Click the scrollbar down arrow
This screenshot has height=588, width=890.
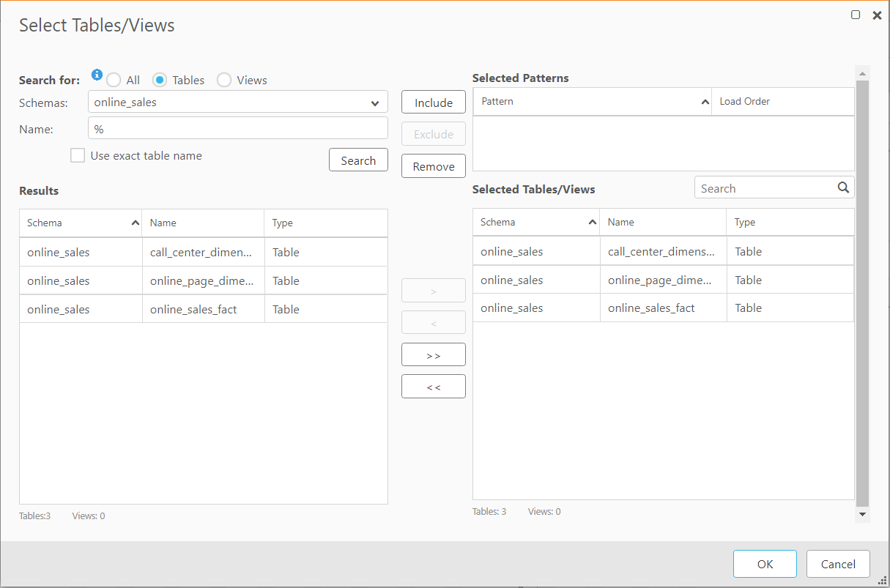(x=862, y=515)
